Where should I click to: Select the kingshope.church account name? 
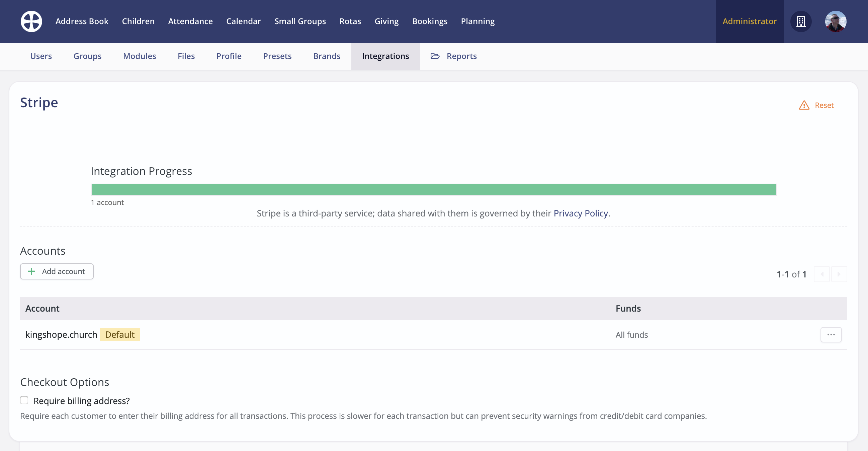pos(61,335)
